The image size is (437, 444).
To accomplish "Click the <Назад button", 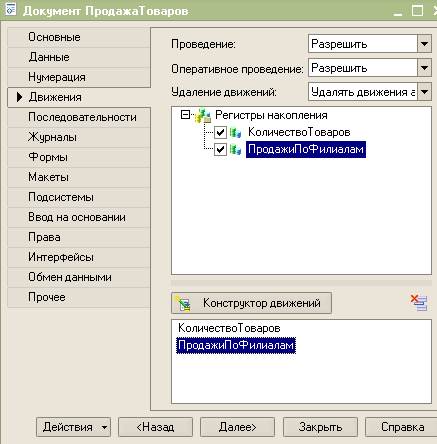I will 155,427.
